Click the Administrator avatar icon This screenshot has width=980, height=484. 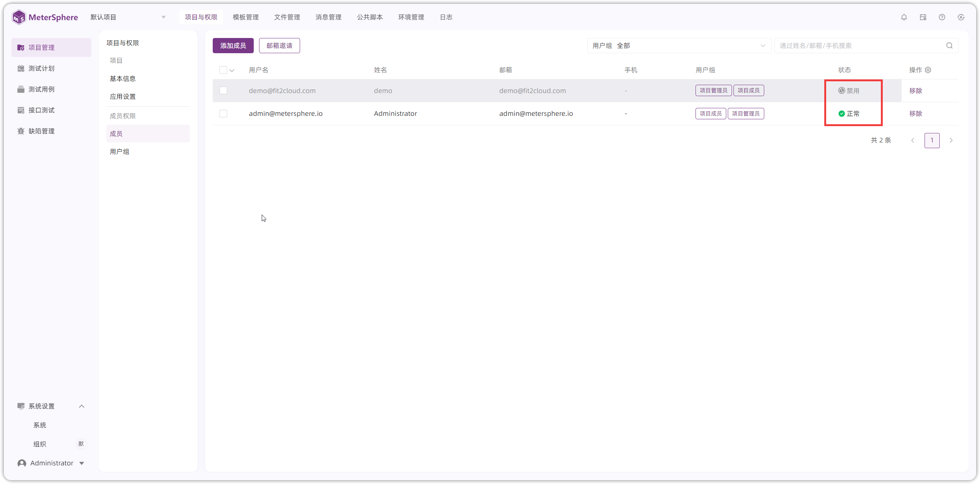[22, 463]
